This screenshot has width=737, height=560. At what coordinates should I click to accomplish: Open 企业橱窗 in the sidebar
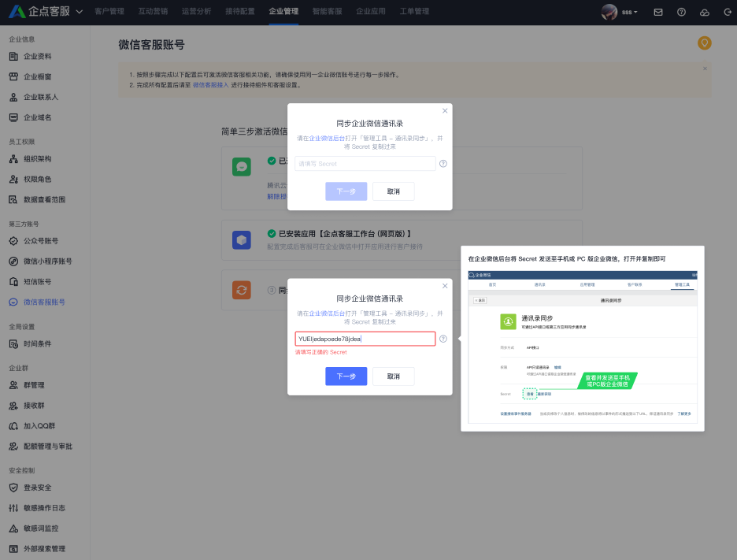point(38,76)
